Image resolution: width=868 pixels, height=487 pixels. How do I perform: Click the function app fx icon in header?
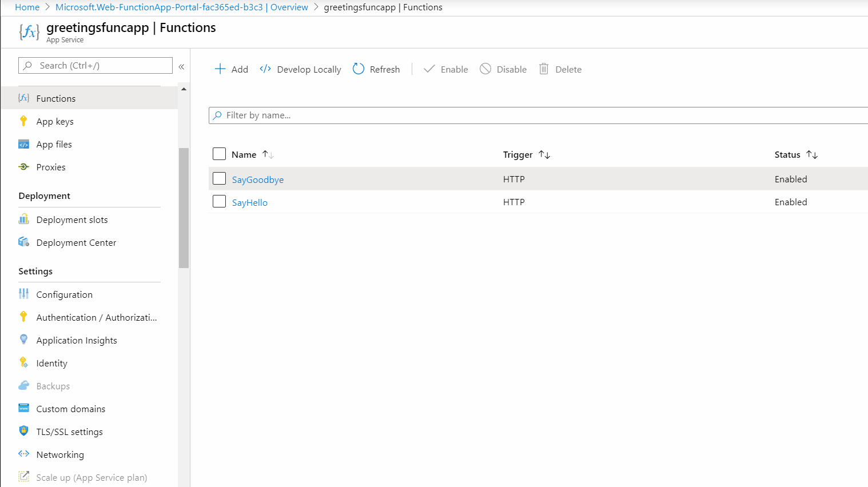coord(29,32)
